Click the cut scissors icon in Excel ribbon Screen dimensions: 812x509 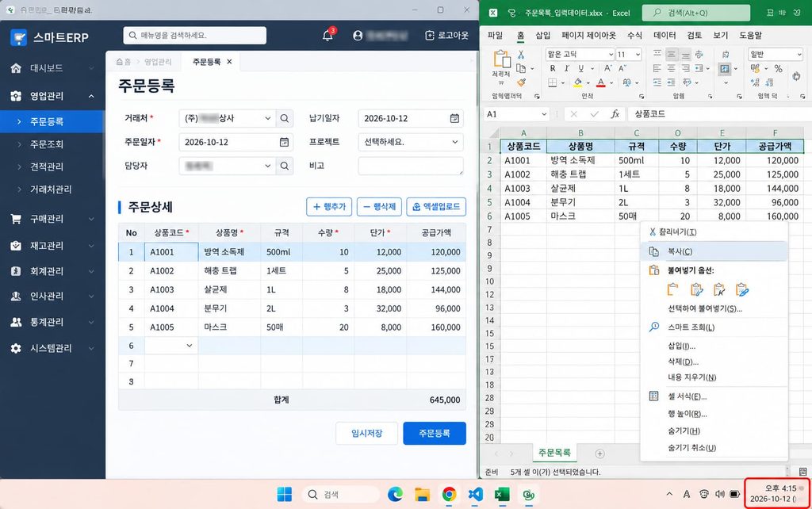pos(521,55)
